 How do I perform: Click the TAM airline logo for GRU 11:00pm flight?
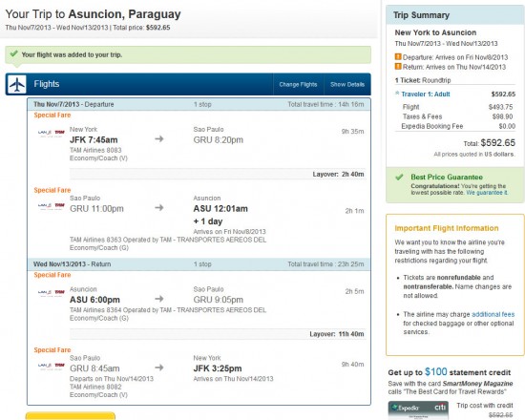(x=51, y=206)
